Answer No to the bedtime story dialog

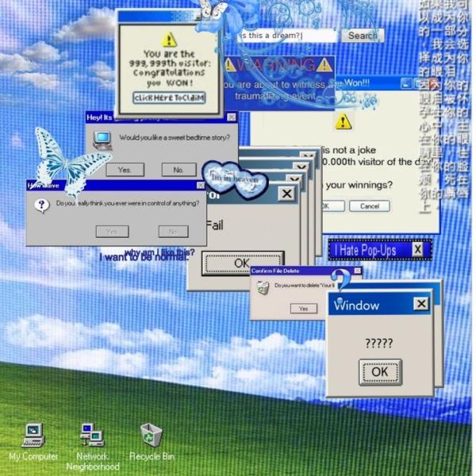(178, 170)
